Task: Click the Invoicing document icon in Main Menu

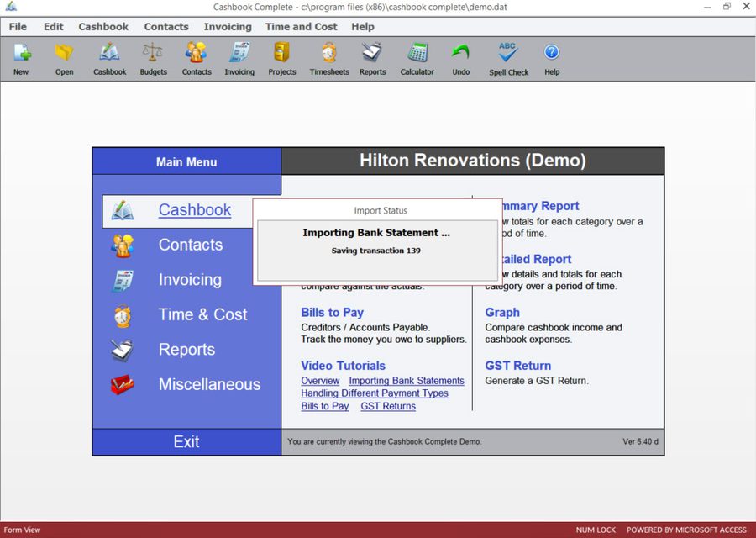Action: (x=123, y=280)
